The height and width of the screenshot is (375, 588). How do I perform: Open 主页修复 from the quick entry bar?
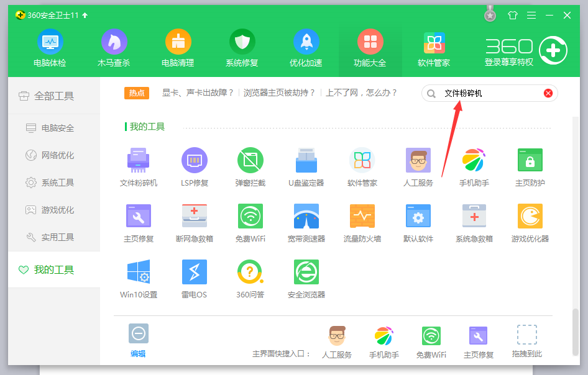pyautogui.click(x=479, y=342)
